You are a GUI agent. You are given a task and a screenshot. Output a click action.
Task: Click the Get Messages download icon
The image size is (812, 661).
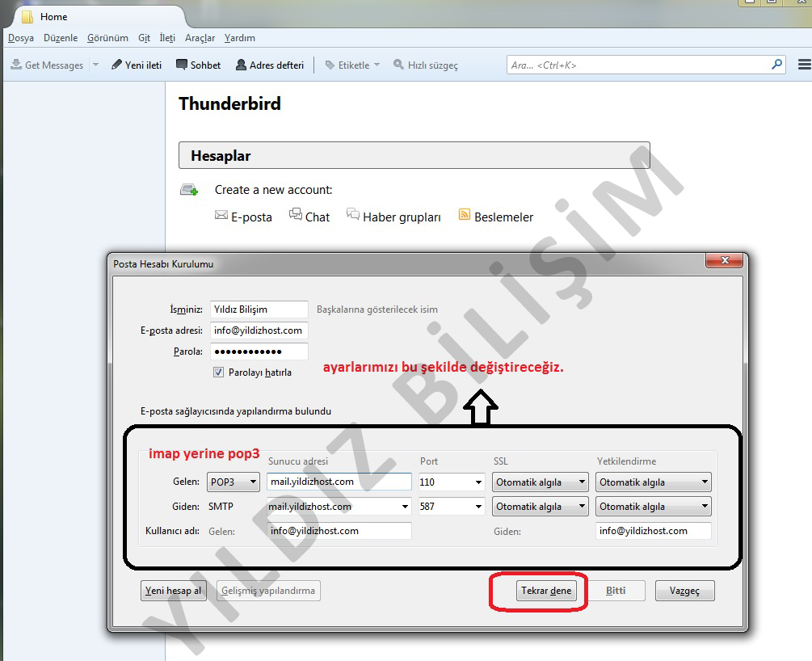tap(16, 65)
